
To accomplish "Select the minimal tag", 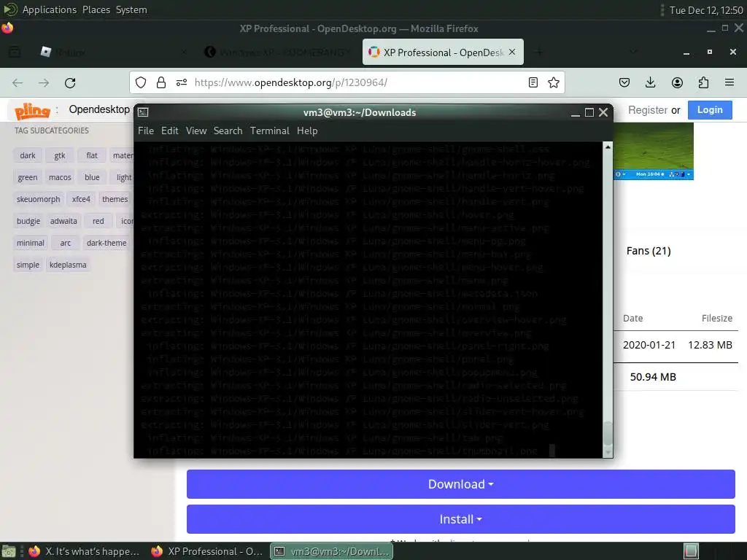I will point(31,243).
